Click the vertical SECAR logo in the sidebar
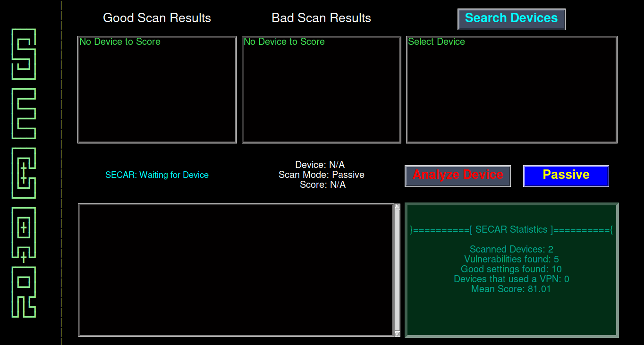This screenshot has width=644, height=345. click(x=24, y=173)
